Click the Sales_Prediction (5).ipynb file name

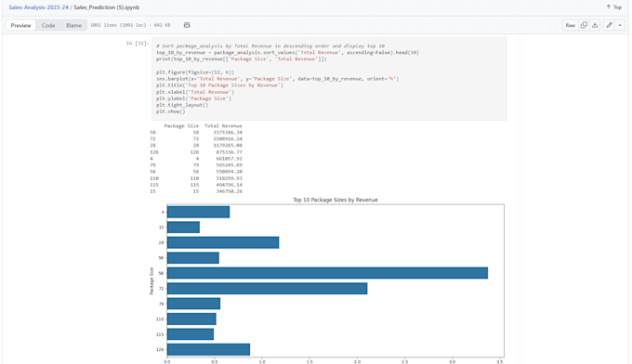click(106, 7)
